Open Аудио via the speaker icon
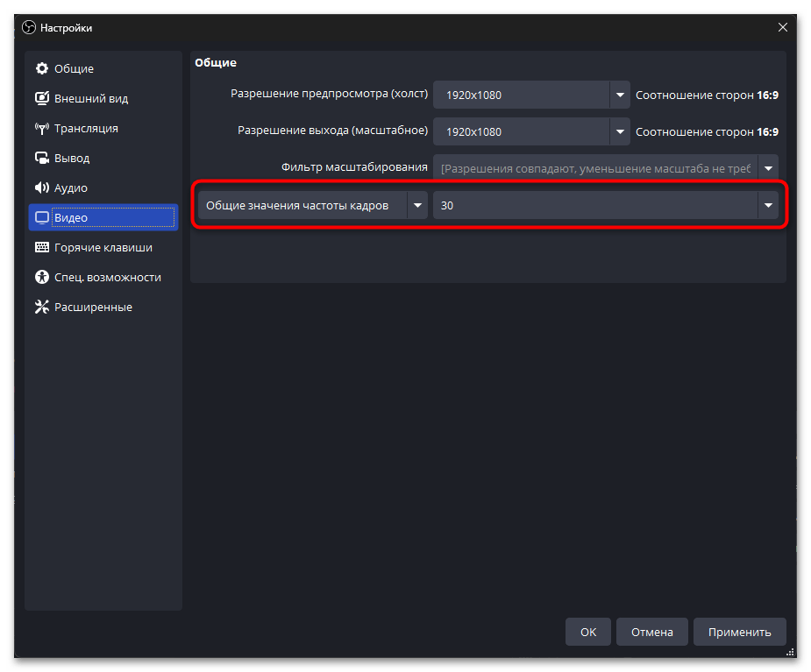811x672 pixels. tap(41, 188)
